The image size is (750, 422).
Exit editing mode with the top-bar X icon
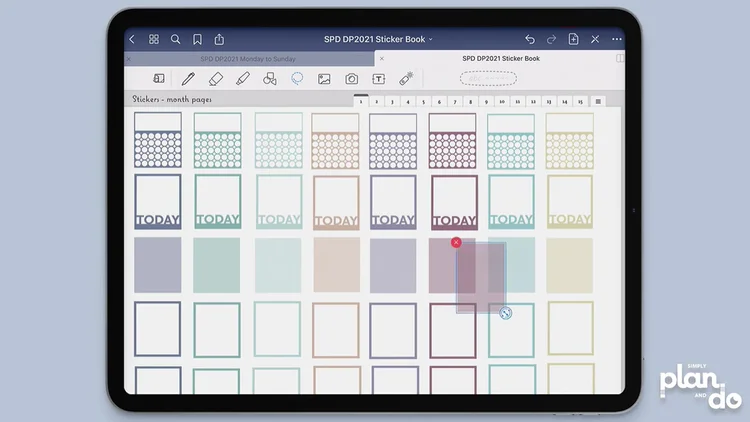[595, 39]
